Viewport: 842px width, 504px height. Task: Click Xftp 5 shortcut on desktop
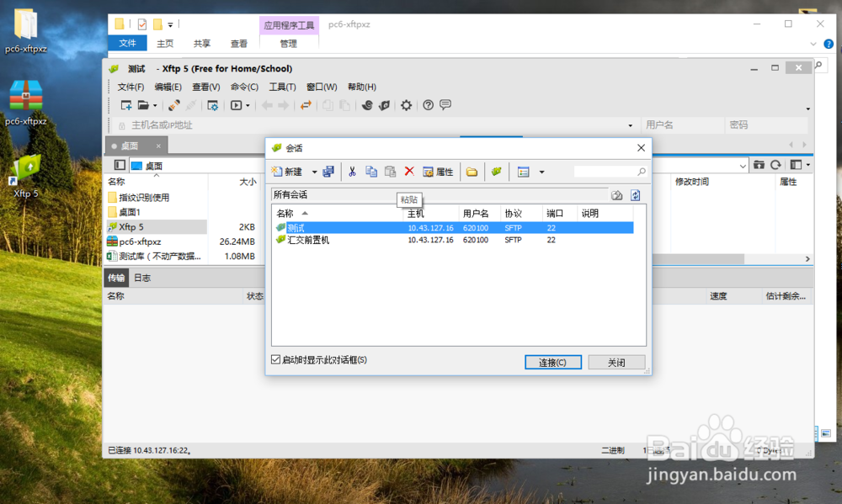tap(26, 176)
